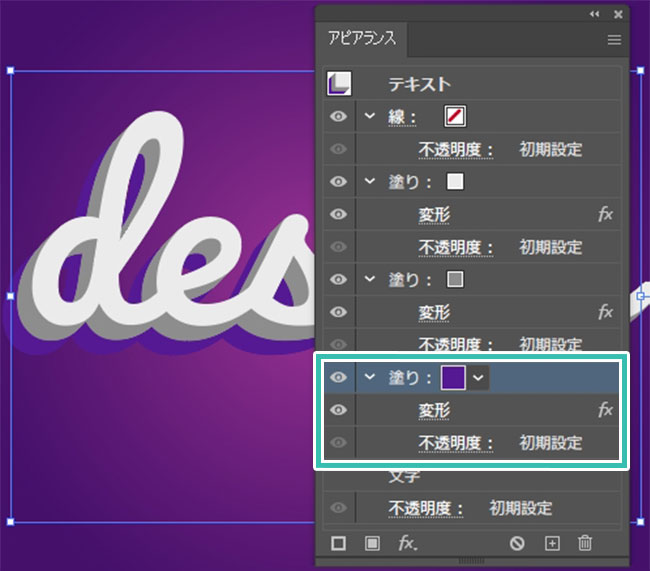Toggle visibility of the 線 stroke row
The image size is (650, 571).
[339, 117]
